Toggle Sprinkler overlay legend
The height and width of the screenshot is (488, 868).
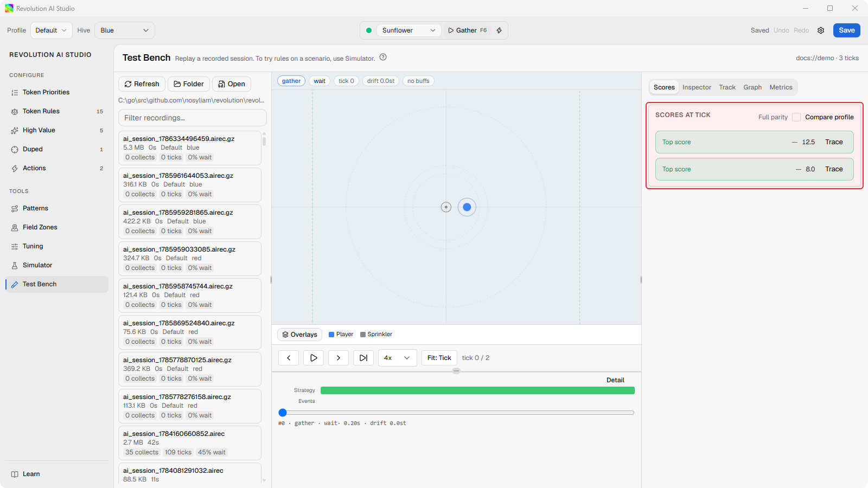376,335
